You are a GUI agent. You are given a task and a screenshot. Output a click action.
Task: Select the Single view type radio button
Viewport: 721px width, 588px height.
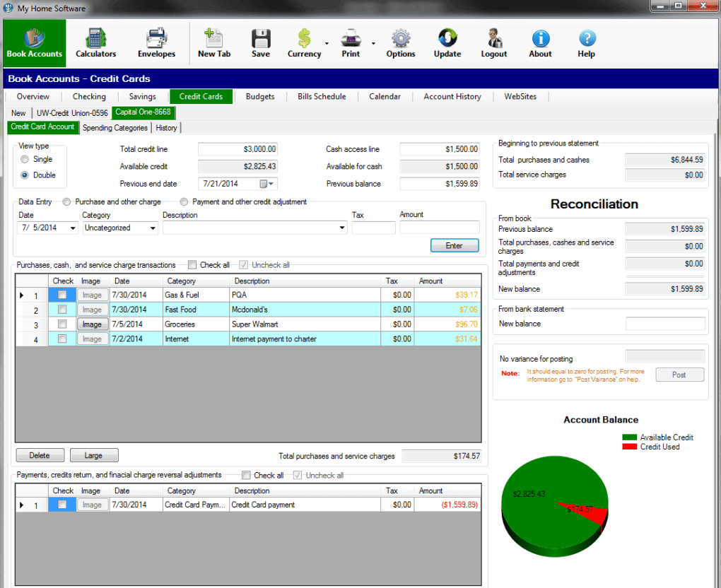click(x=25, y=160)
